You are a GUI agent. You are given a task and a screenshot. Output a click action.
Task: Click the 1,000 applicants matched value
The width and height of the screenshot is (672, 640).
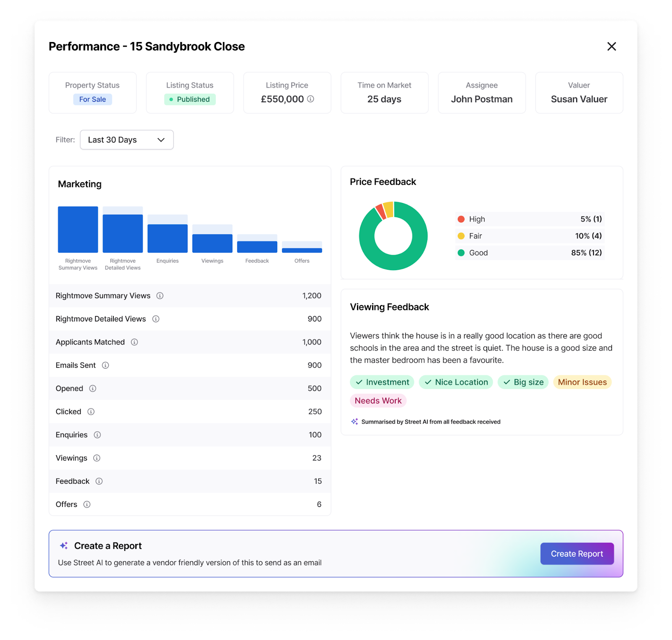coord(312,342)
